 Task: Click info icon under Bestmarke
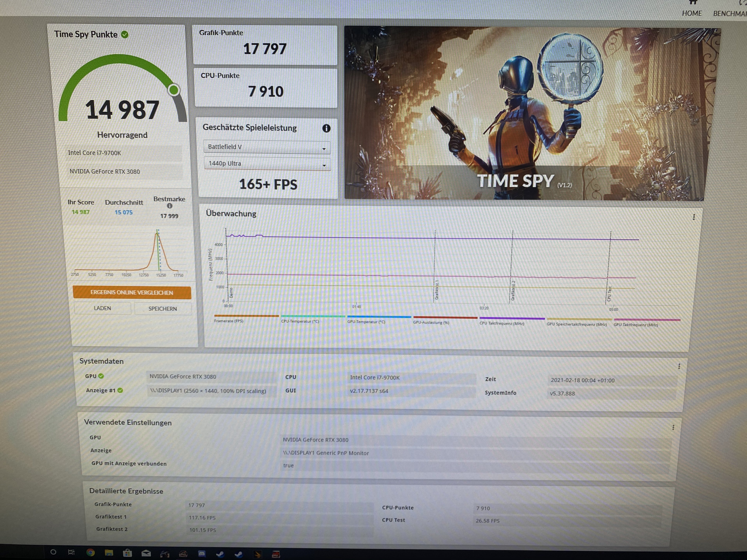169,206
